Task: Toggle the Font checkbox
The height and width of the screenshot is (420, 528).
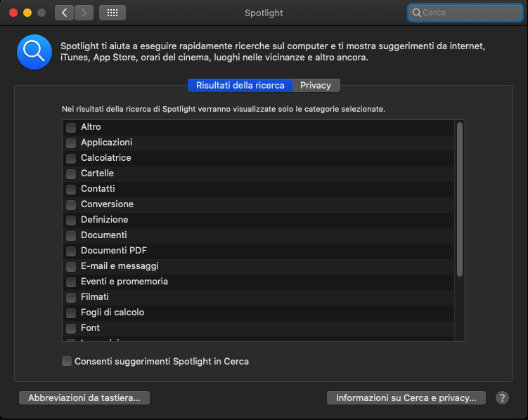Action: point(71,328)
